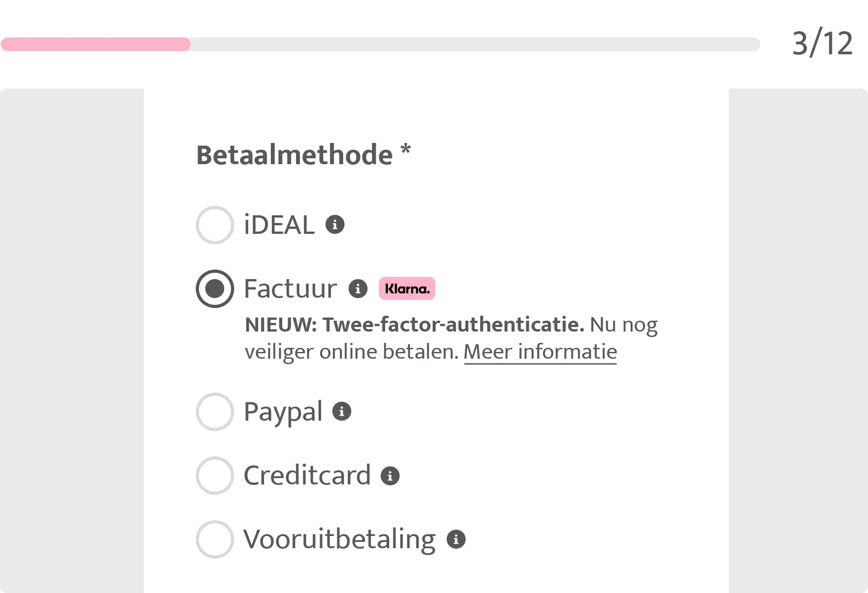Image resolution: width=868 pixels, height=593 pixels.
Task: Click the iDEAL option label text
Action: tap(279, 225)
